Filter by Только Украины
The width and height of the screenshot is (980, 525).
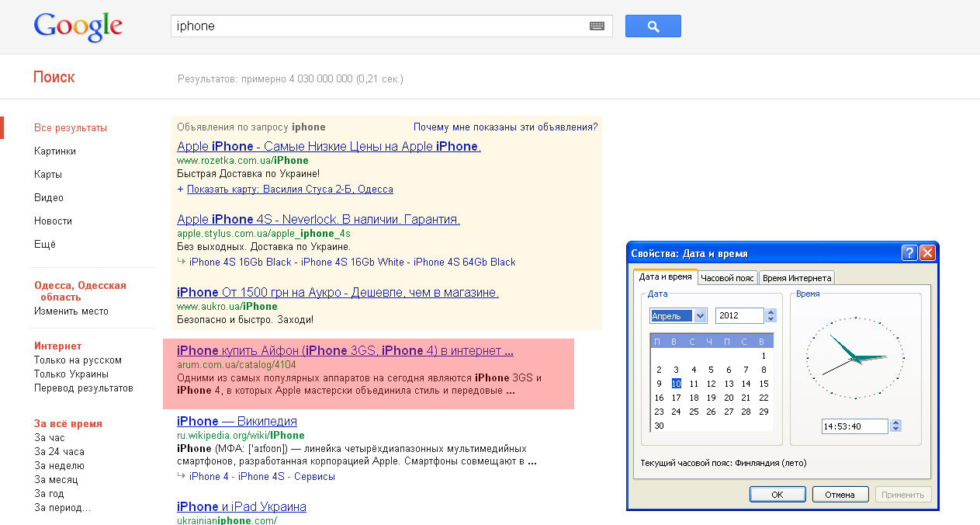point(71,374)
